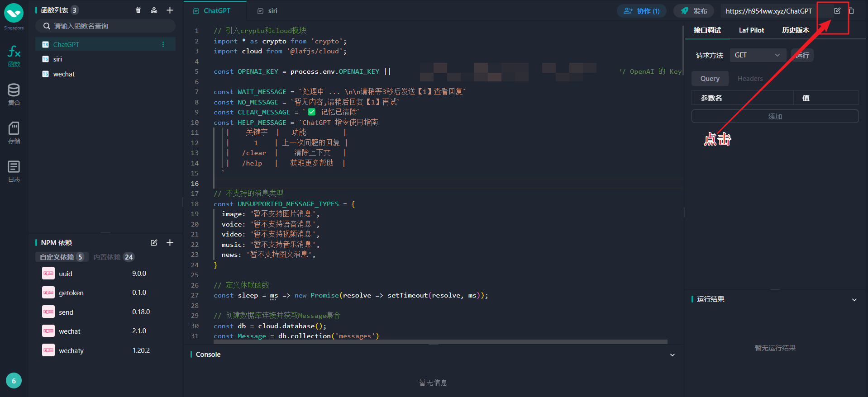Copy the function URL with copy icon

tap(851, 11)
